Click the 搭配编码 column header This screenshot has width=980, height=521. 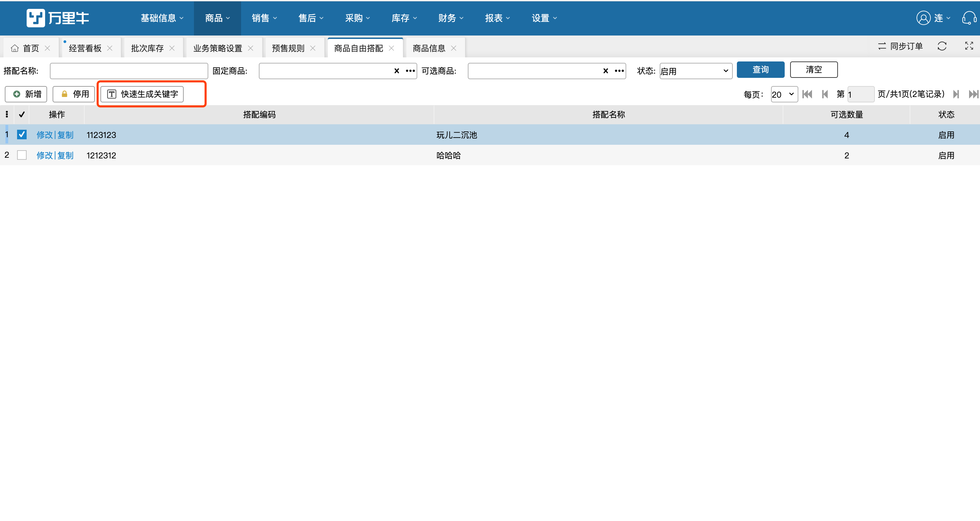point(259,114)
